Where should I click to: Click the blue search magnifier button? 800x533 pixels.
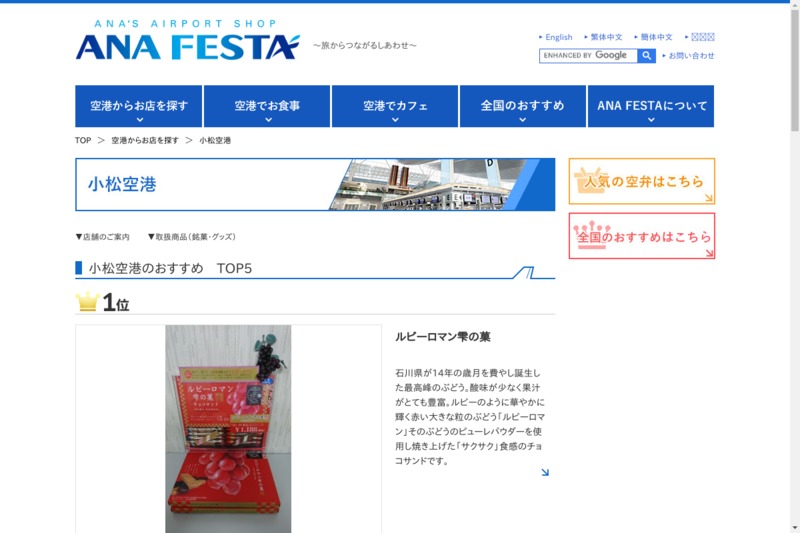tap(646, 56)
